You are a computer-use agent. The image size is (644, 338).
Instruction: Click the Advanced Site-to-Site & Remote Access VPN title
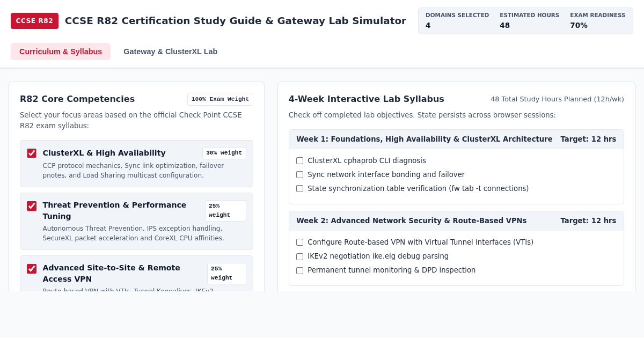click(112, 273)
